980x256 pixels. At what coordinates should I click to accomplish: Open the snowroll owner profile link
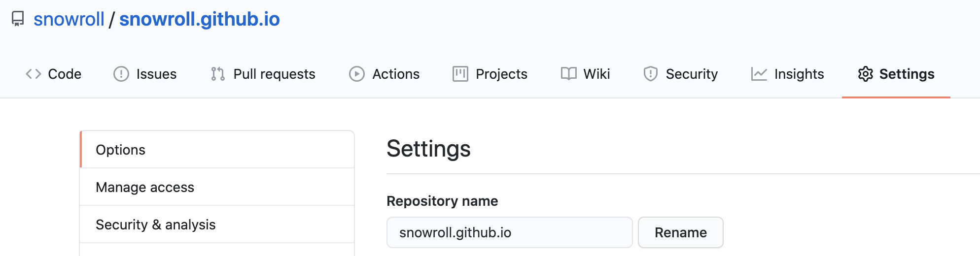(69, 19)
